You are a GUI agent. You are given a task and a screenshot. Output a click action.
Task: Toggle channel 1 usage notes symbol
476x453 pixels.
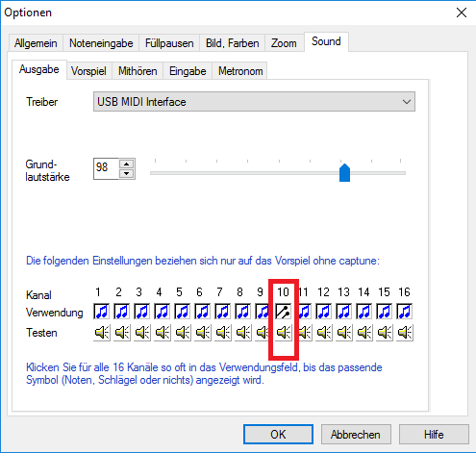point(102,312)
